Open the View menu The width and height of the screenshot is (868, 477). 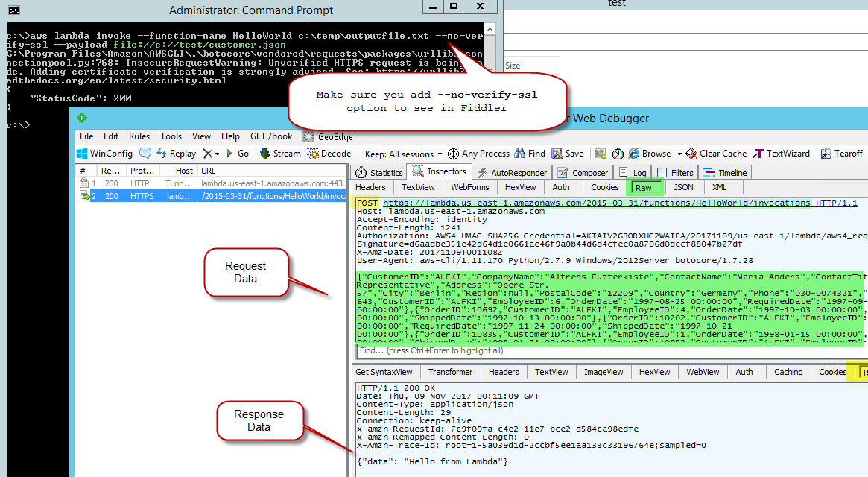201,136
